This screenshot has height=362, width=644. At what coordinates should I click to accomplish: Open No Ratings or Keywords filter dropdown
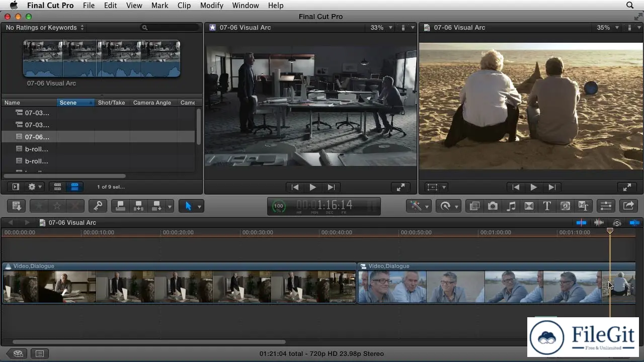click(45, 28)
